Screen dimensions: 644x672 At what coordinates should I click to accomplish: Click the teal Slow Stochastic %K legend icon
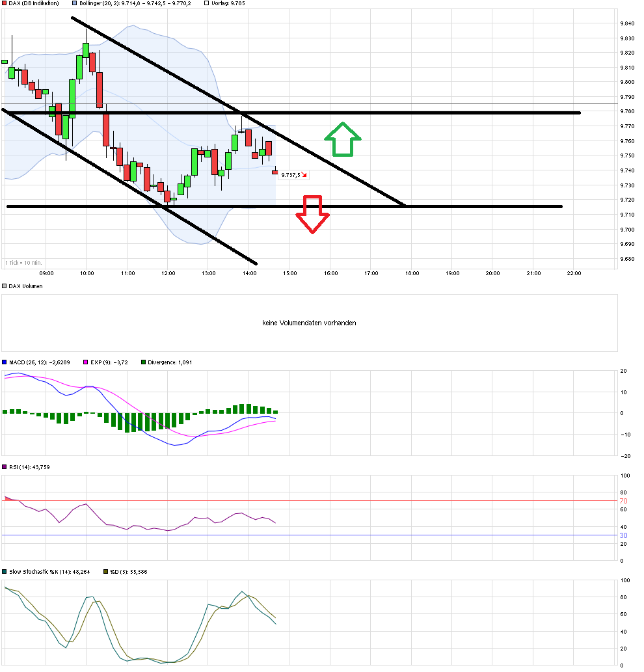(x=3, y=572)
